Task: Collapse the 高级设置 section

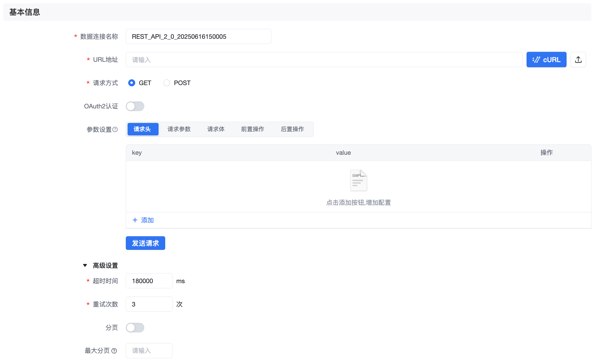Action: pyautogui.click(x=85, y=266)
